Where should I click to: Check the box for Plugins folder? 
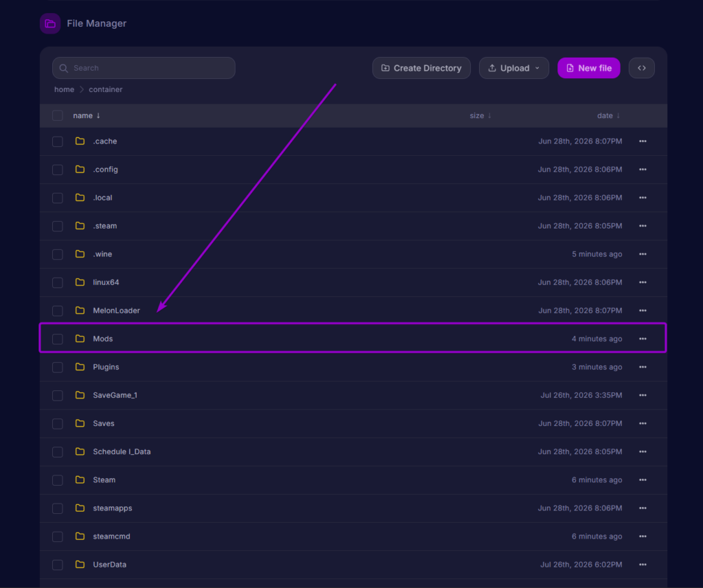[58, 368]
